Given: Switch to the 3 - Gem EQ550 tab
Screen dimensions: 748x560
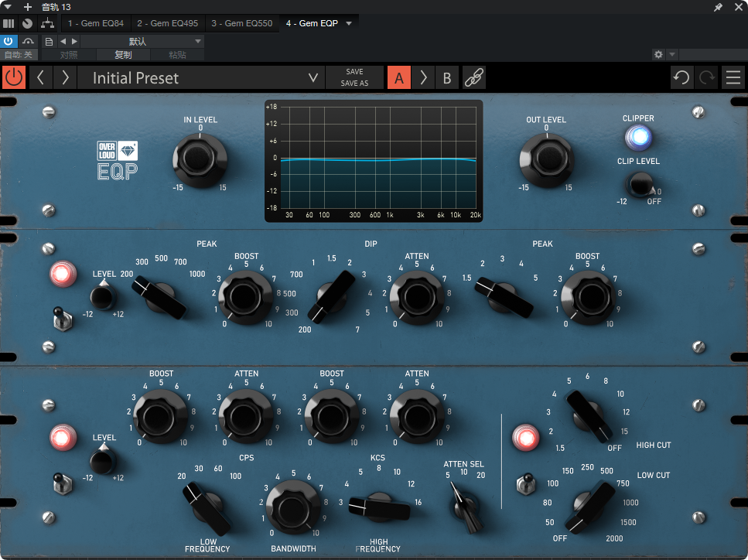Looking at the screenshot, I should point(242,23).
